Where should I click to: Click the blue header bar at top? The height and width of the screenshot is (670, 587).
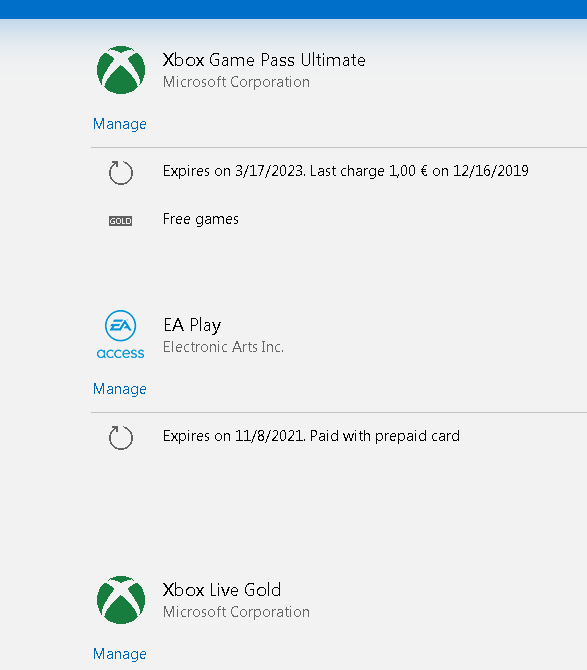point(294,9)
